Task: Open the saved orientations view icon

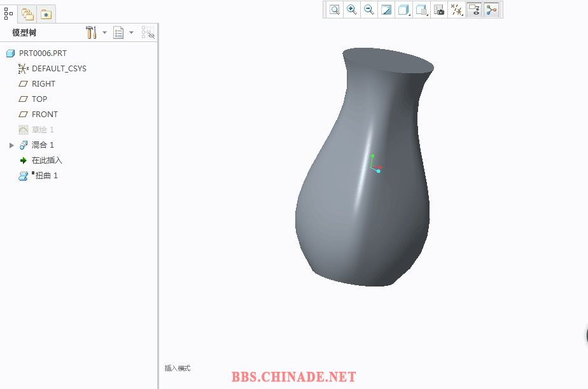Action: pyautogui.click(x=421, y=10)
